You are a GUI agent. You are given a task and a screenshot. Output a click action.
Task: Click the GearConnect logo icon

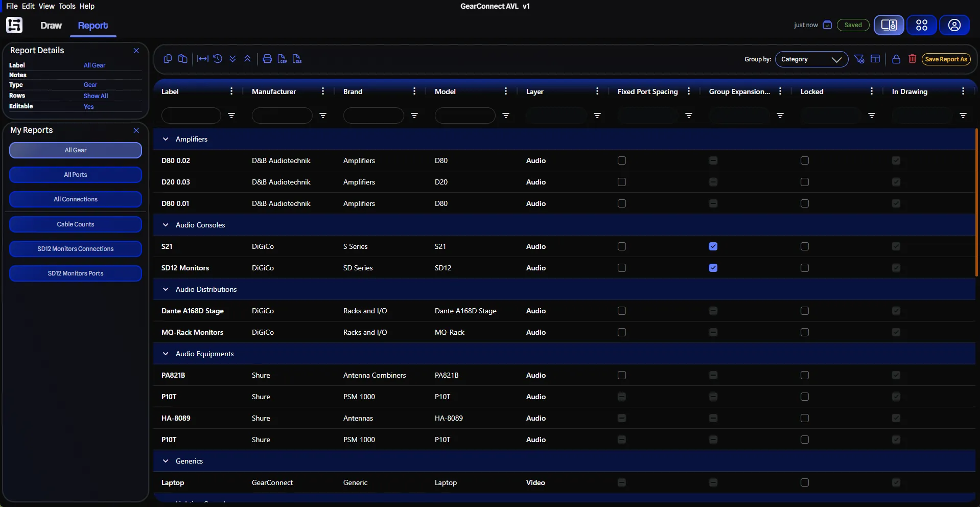click(14, 25)
